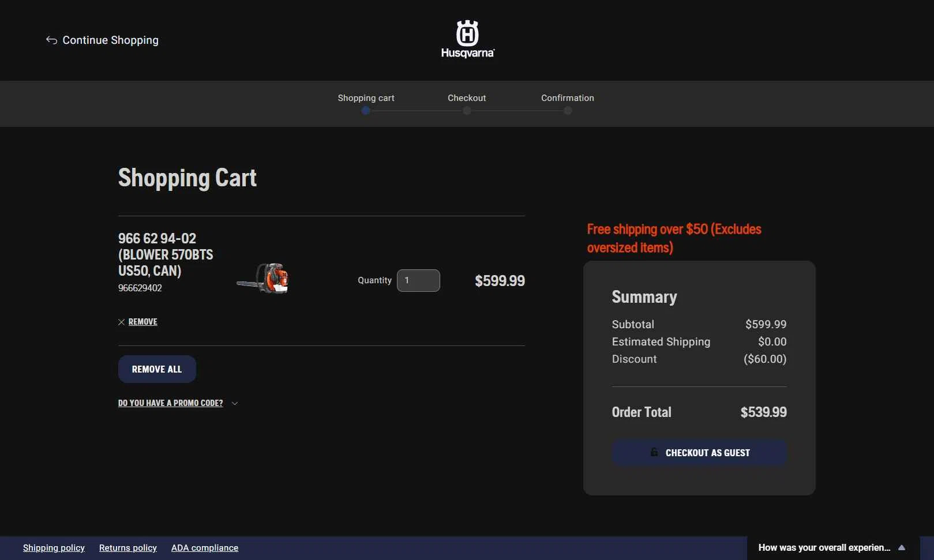Open the overall experience feedback bar
The image size is (934, 560).
coord(833,548)
